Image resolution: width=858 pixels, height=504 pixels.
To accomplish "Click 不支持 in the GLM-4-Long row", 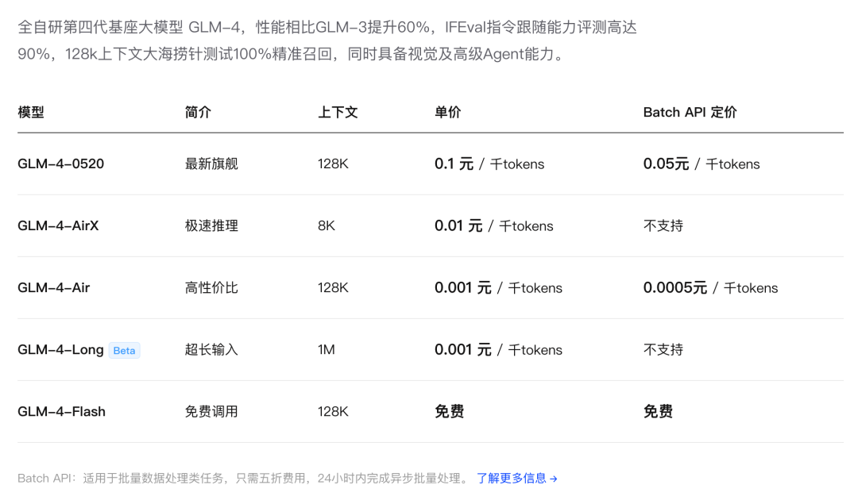I will pos(663,350).
